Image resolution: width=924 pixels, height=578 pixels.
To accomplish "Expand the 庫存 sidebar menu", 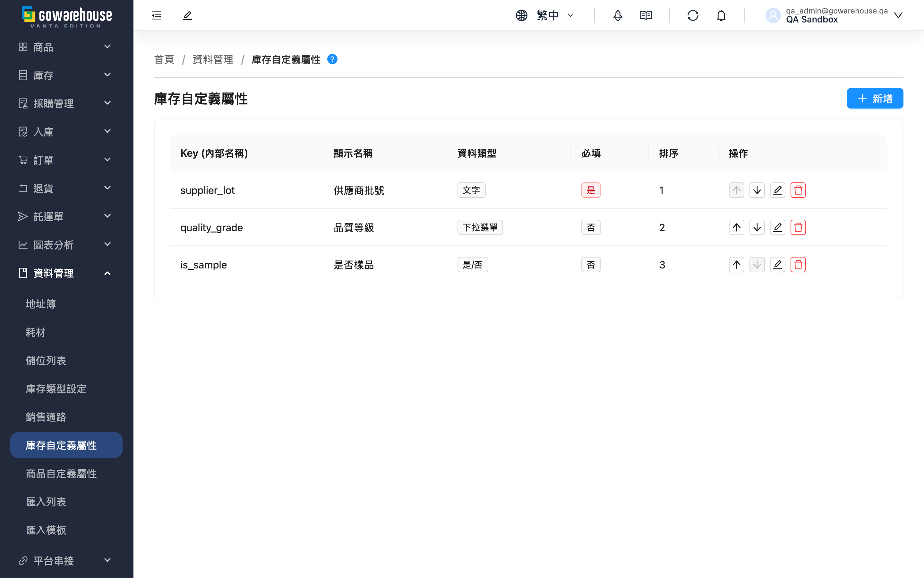I will tap(66, 75).
